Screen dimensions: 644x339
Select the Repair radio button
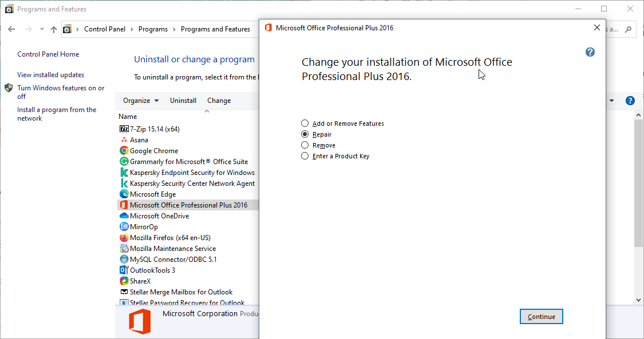click(305, 134)
